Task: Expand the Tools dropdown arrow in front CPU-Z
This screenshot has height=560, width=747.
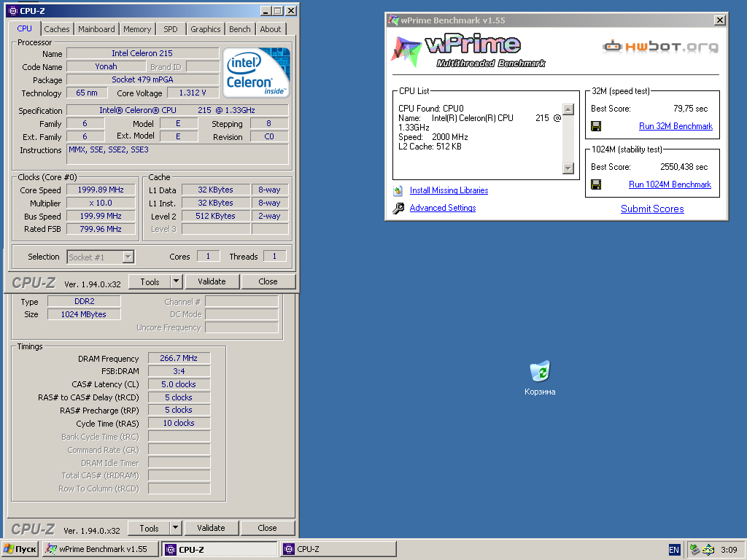Action: pyautogui.click(x=177, y=281)
